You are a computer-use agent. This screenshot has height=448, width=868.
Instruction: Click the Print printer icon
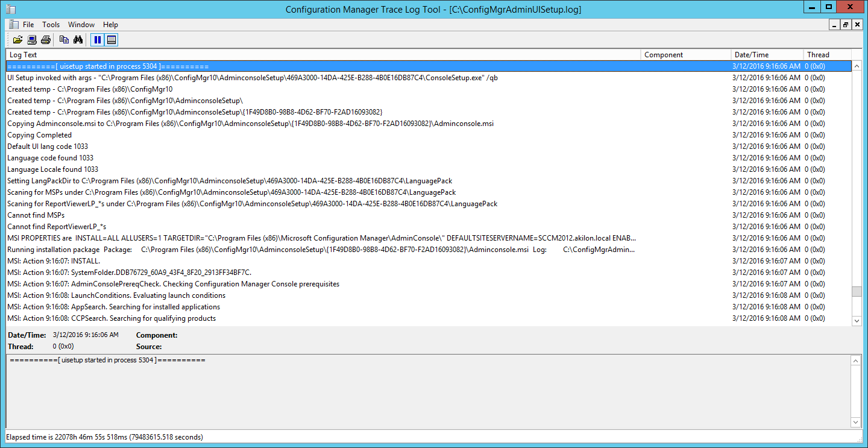coord(45,40)
